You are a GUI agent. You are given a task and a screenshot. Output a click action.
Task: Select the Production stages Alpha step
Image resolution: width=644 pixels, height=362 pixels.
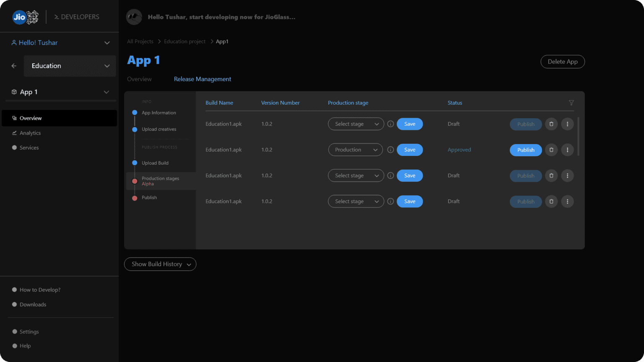pyautogui.click(x=161, y=181)
